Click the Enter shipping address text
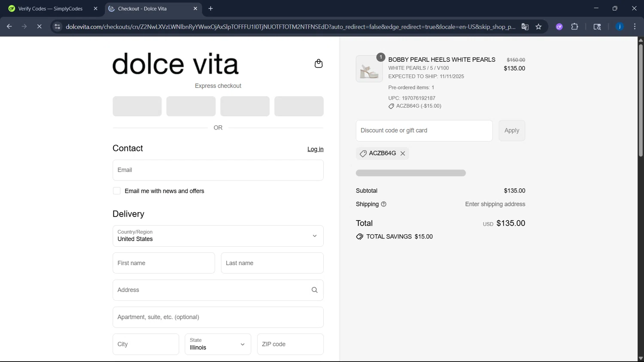The width and height of the screenshot is (644, 362). [495, 204]
